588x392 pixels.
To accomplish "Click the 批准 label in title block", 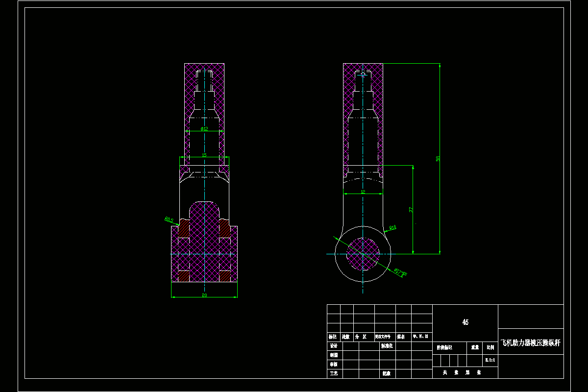I will click(387, 373).
